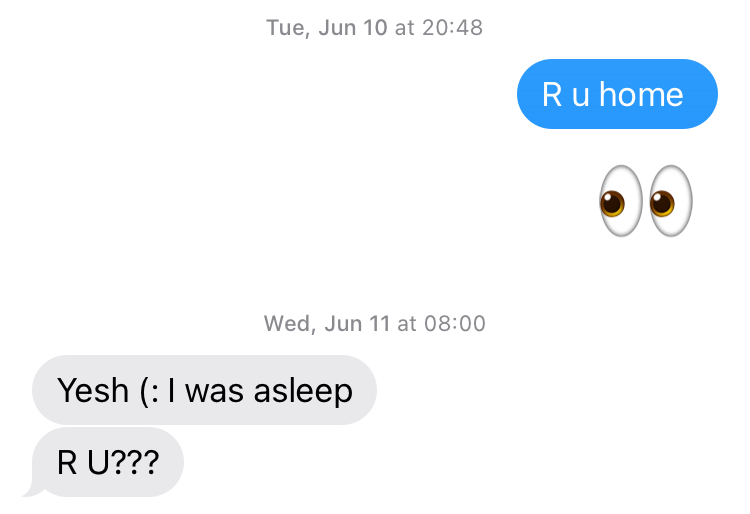Click the 20:48 time stamp
750x514 pixels.
click(x=451, y=28)
